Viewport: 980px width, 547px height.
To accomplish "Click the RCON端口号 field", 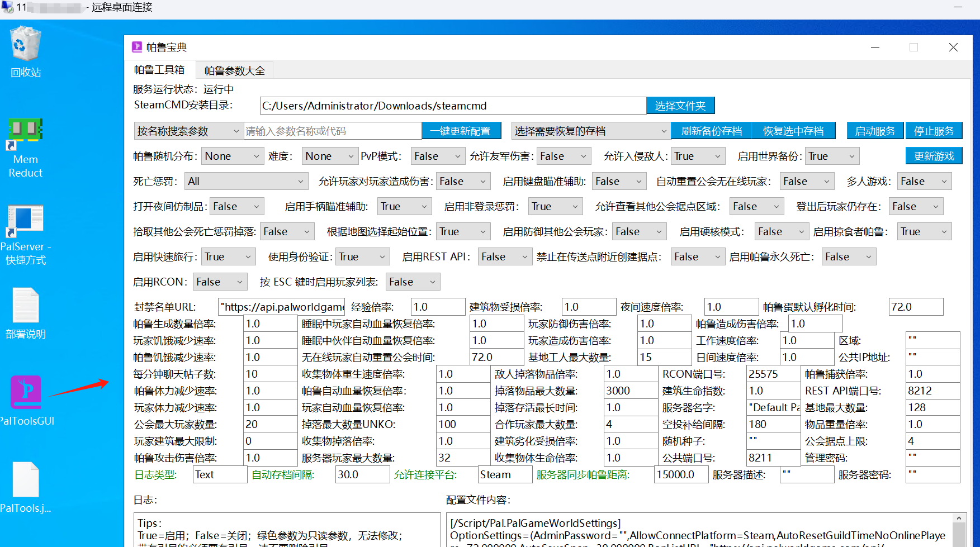I will pos(773,374).
